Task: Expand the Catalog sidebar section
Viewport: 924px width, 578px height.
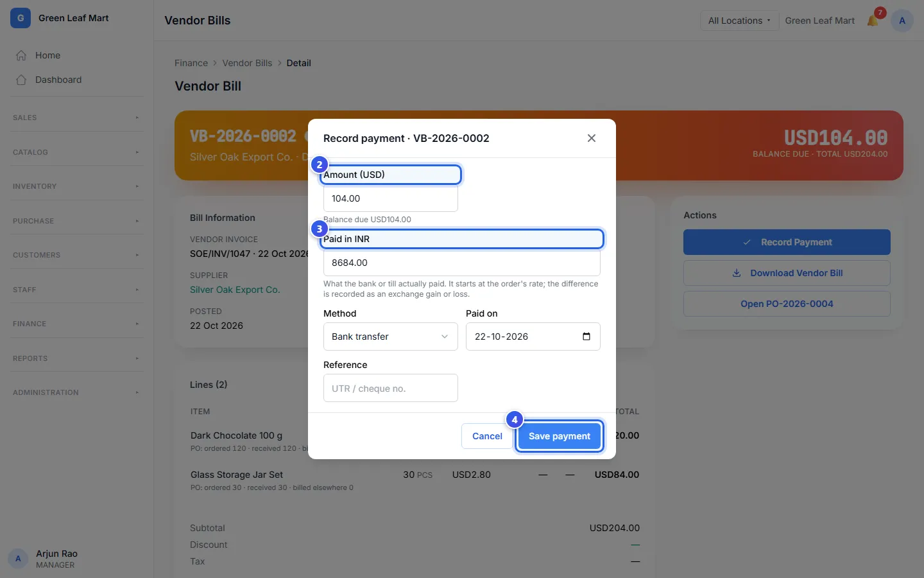Action: [x=77, y=152]
